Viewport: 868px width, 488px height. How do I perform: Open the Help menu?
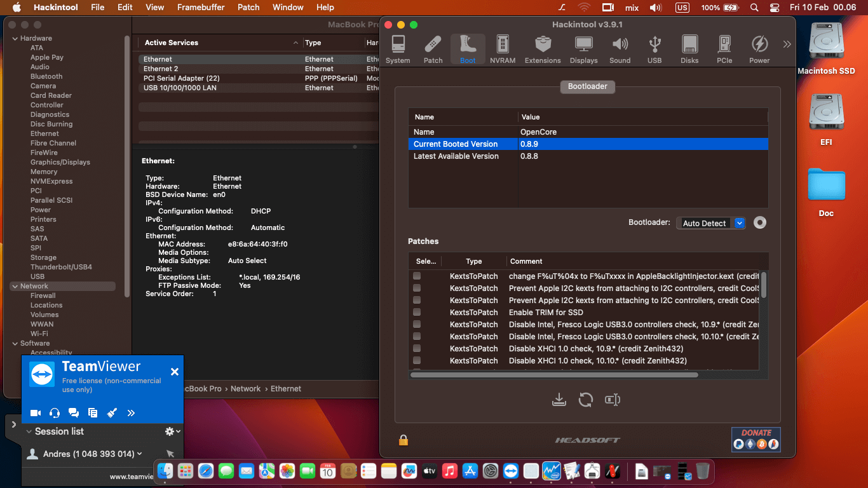[x=325, y=7]
